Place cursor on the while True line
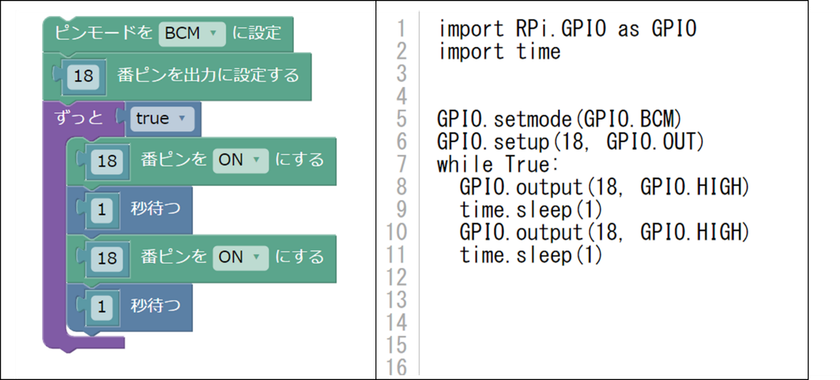This screenshot has height=380, width=840. pos(498,164)
